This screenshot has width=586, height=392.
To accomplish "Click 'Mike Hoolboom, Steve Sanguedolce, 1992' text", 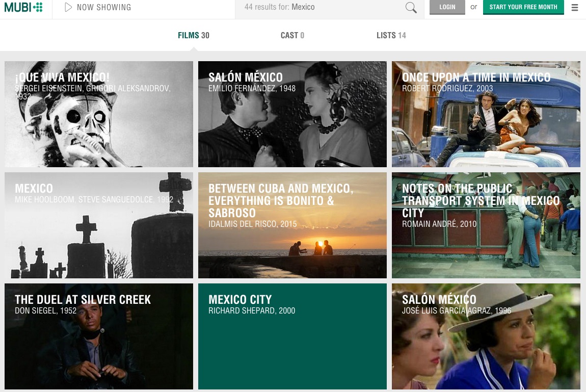I will (x=94, y=199).
